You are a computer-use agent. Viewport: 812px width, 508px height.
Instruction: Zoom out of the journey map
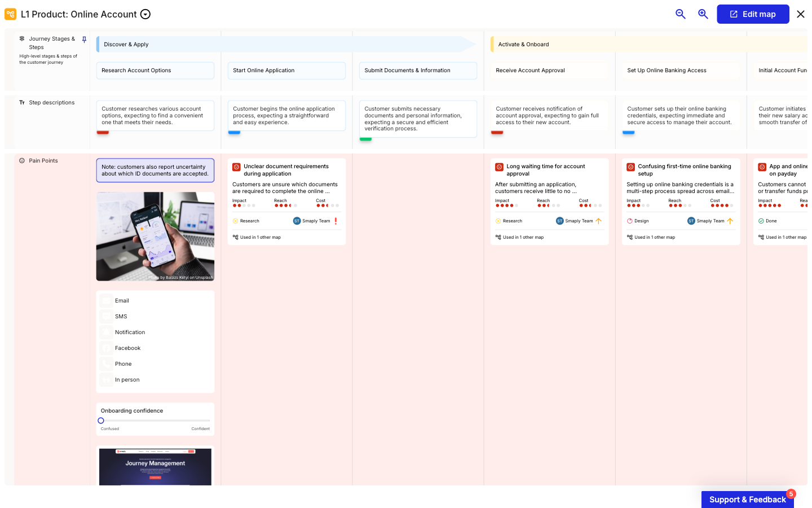click(681, 14)
